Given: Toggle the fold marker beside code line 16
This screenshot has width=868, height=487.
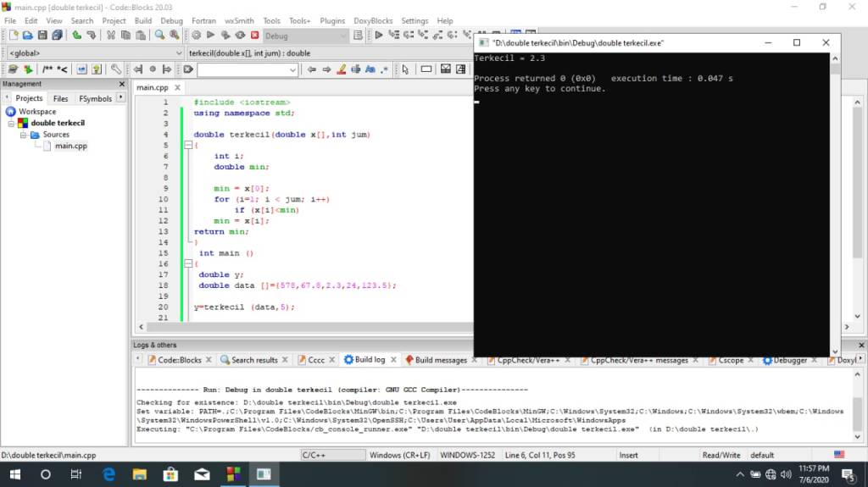Looking at the screenshot, I should click(187, 264).
